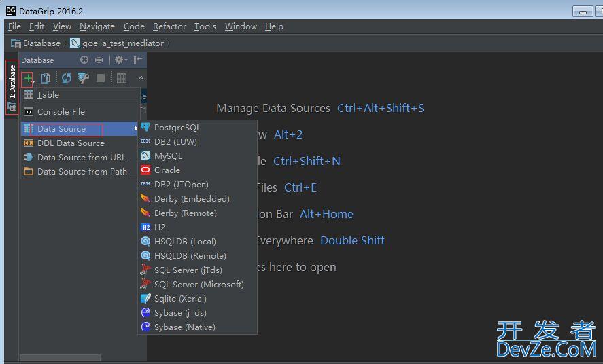The image size is (603, 364).
Task: Open the Window menu
Action: (241, 26)
